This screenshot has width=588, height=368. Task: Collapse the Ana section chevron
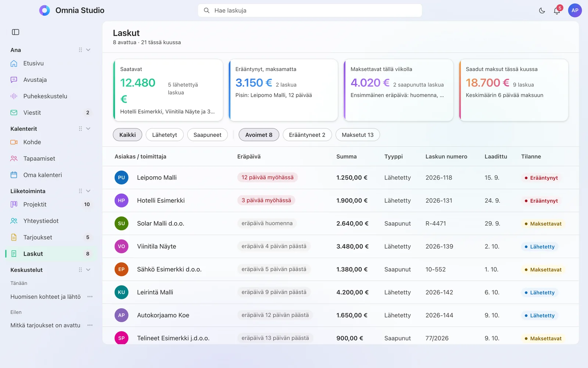point(88,50)
